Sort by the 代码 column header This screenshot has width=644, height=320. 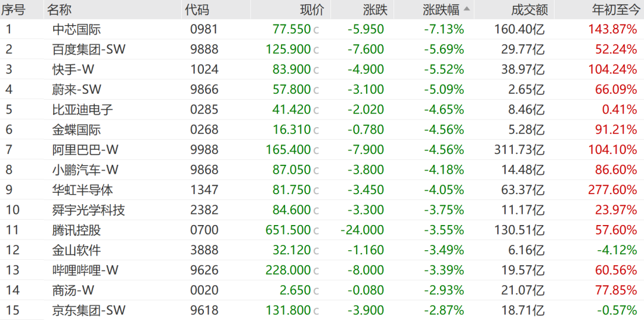pyautogui.click(x=197, y=9)
